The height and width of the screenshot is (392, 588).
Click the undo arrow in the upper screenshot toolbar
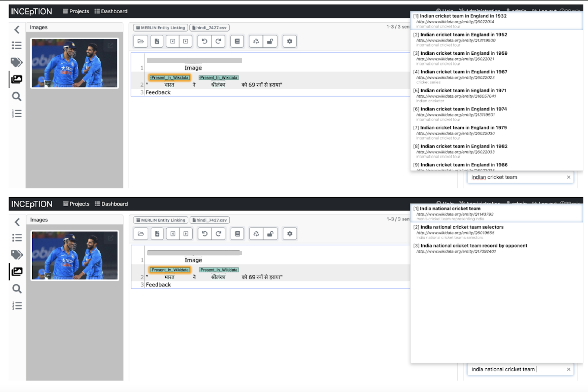click(x=204, y=41)
